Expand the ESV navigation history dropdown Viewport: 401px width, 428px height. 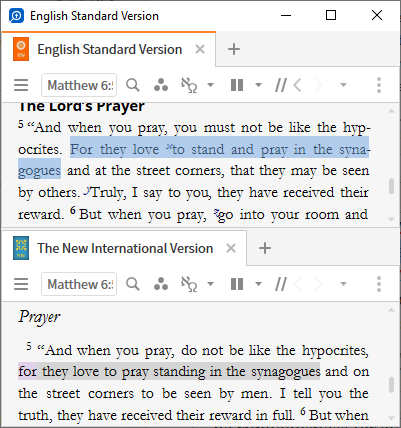(x=343, y=85)
